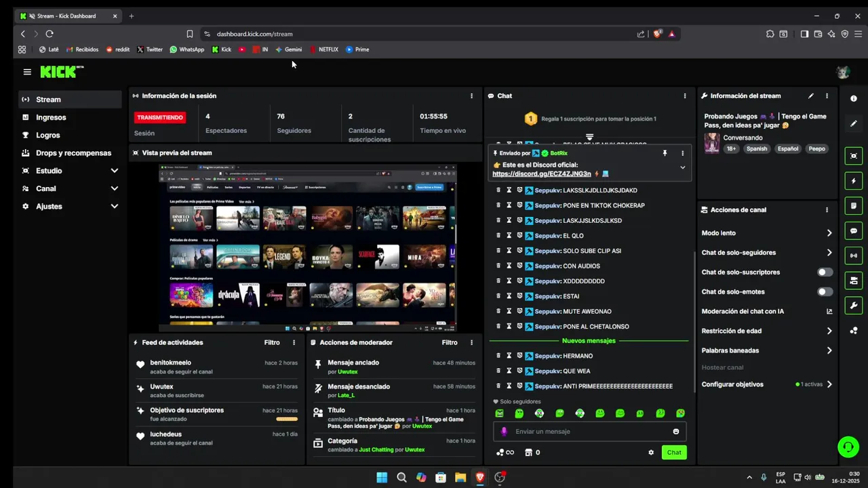Image resolution: width=868 pixels, height=488 pixels.
Task: Open File Explorer from taskbar
Action: (x=460, y=477)
